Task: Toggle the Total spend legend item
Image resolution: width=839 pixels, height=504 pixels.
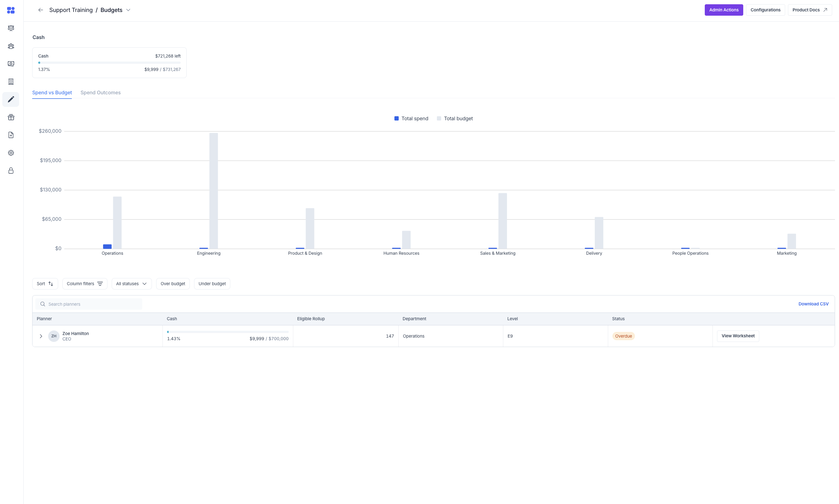Action: (411, 118)
